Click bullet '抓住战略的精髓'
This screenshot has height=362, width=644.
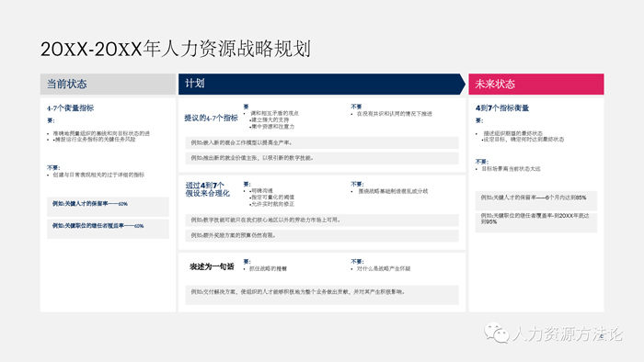(268, 269)
